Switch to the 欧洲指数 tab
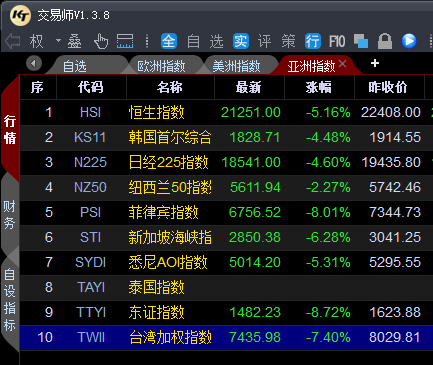Image resolution: width=433 pixels, height=365 pixels. click(x=161, y=66)
